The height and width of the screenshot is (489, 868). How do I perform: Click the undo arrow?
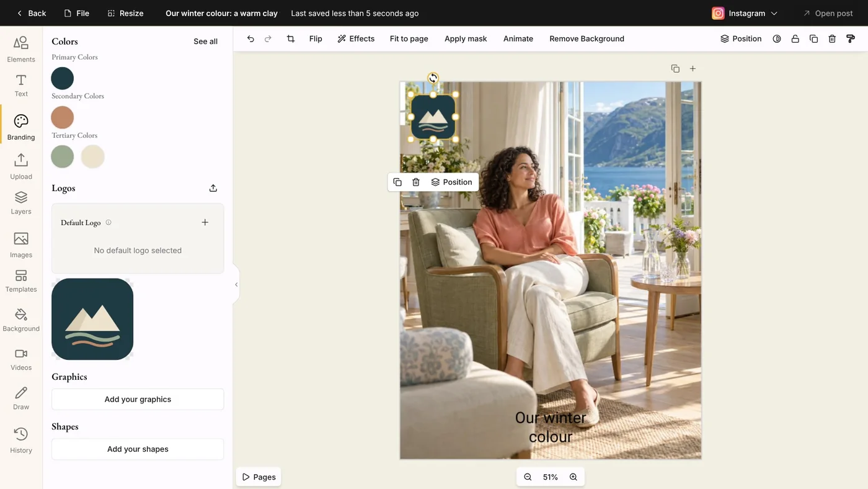(250, 38)
